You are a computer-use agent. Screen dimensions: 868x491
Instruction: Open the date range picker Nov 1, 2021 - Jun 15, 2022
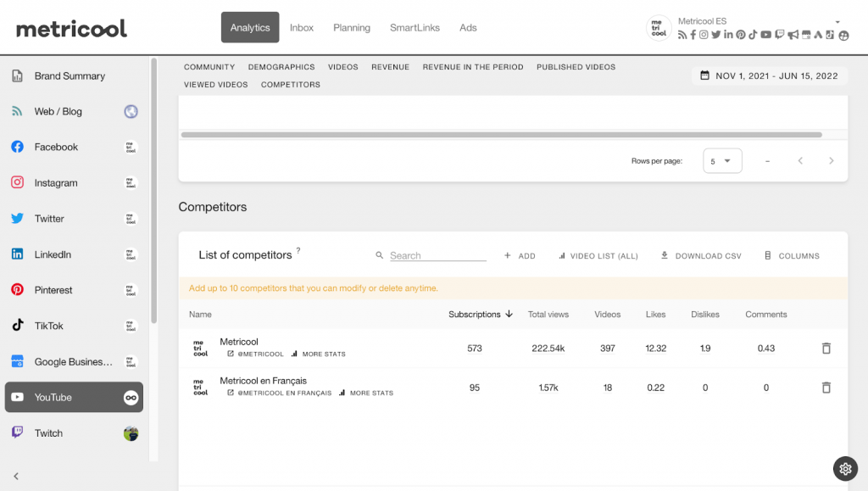click(x=770, y=75)
